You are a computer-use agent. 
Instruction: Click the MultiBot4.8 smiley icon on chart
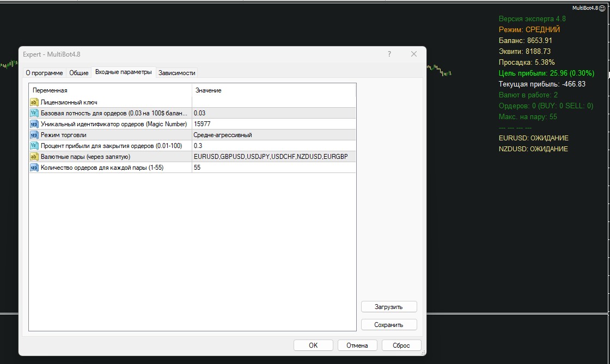point(602,8)
